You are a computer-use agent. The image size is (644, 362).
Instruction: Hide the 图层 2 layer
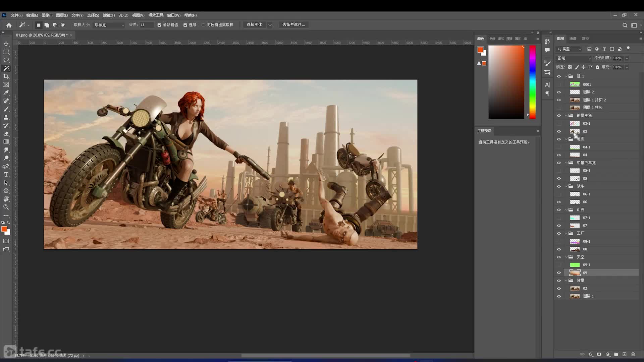tap(559, 92)
